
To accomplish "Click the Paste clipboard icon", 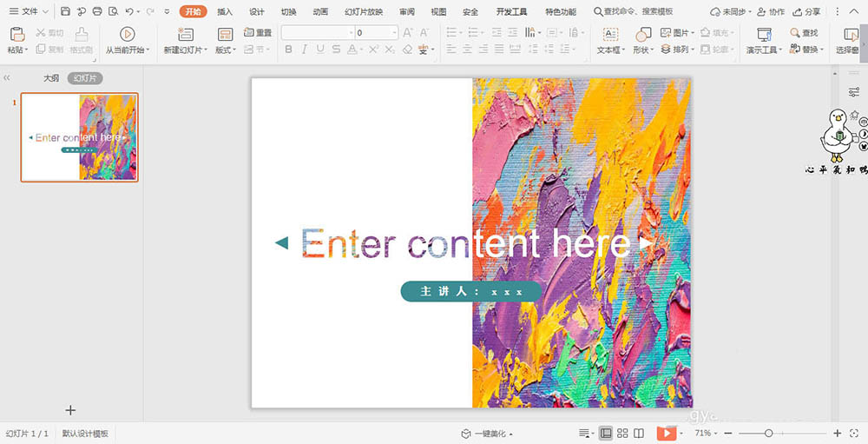I will [x=17, y=35].
